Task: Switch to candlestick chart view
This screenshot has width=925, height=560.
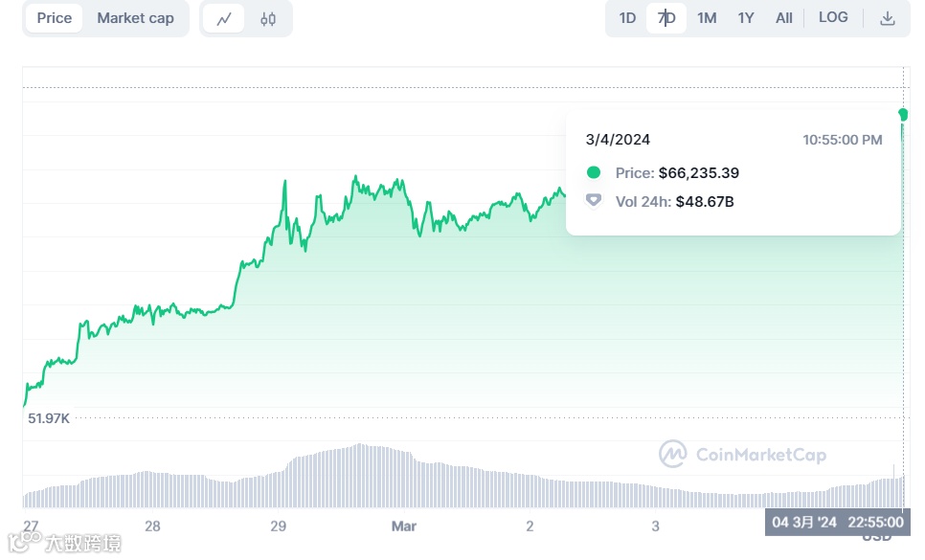Action: point(268,18)
